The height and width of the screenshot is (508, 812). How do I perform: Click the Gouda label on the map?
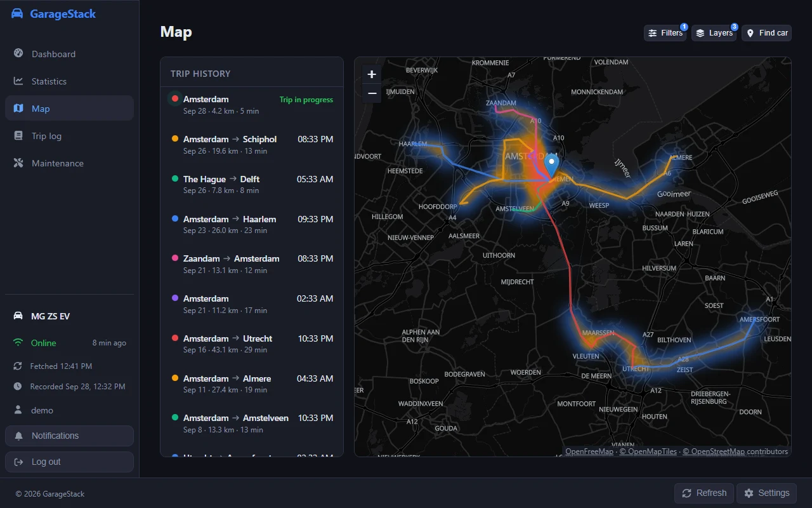click(x=446, y=428)
